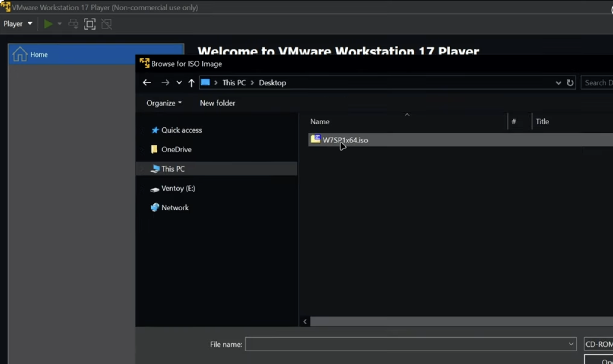Click the W7SP1x64.iso file icon

click(x=315, y=139)
